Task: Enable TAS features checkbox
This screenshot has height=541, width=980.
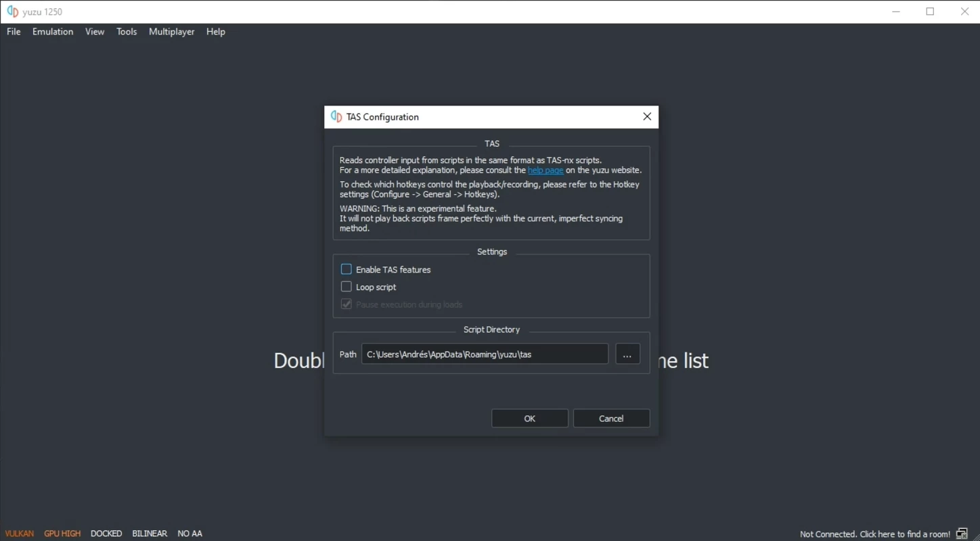Action: pos(347,269)
